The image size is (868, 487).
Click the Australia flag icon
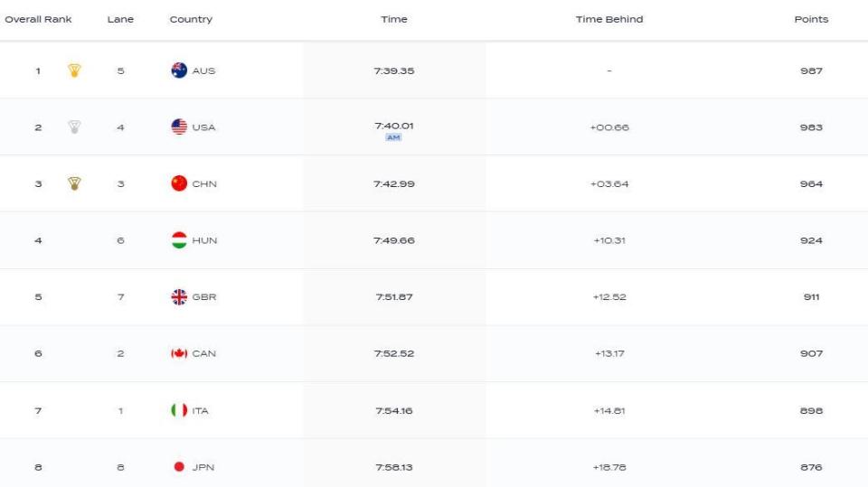pos(179,70)
